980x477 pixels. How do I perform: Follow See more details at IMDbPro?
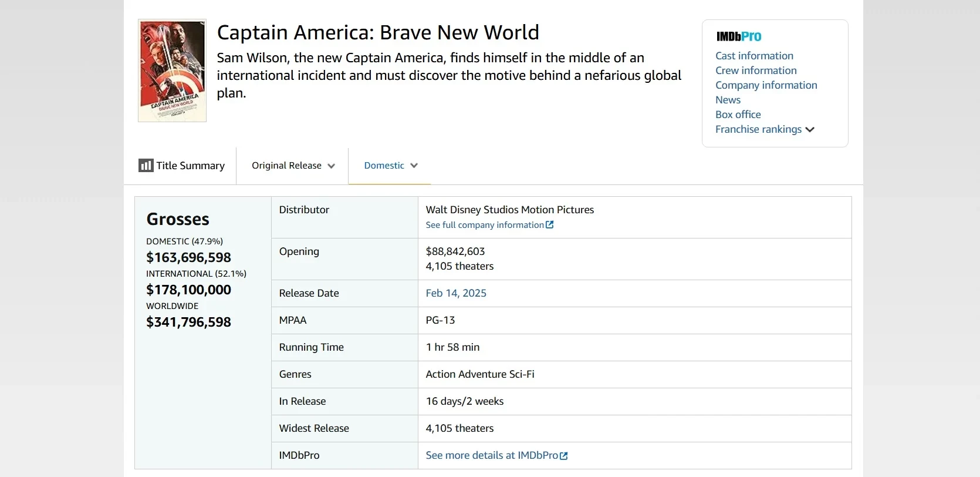pyautogui.click(x=492, y=455)
